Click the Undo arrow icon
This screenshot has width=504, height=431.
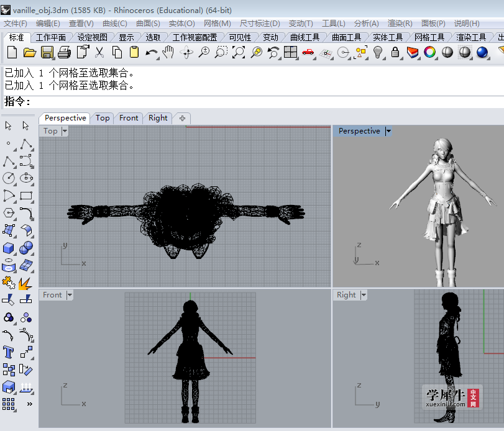tap(151, 53)
